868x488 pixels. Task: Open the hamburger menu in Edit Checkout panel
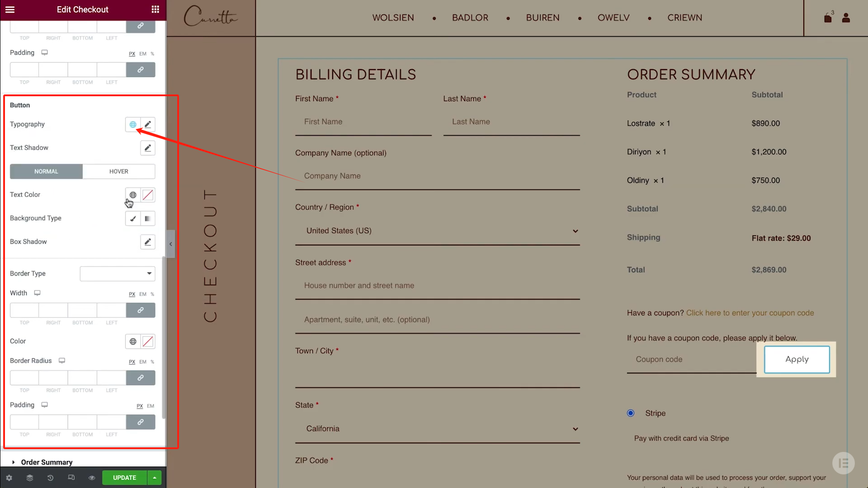tap(10, 9)
